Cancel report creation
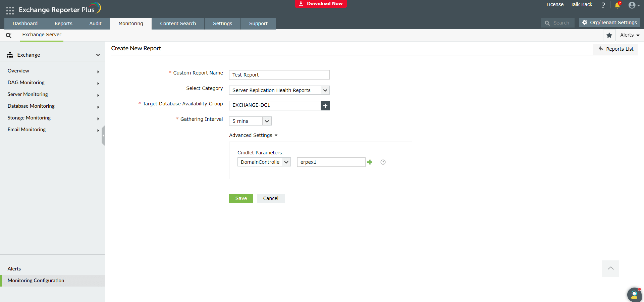 pos(271,198)
